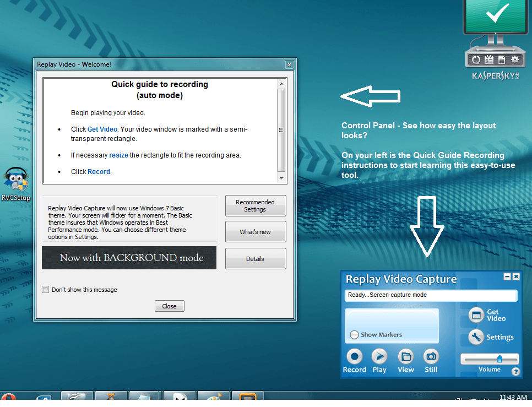Take a snapshot with the Still camera icon

[x=431, y=356]
